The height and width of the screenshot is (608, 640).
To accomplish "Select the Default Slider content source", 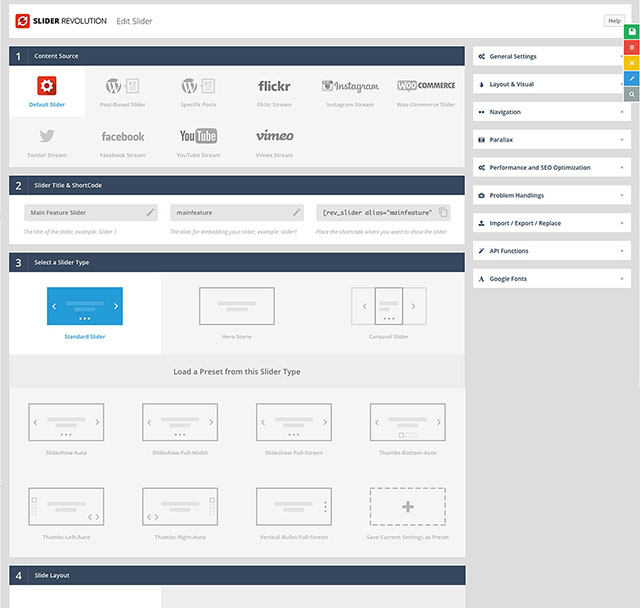I will [x=47, y=92].
